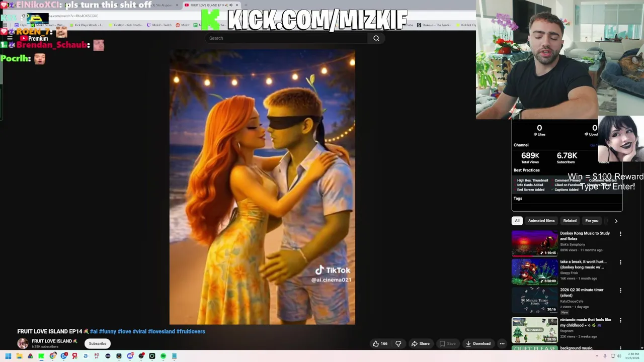Open options for background music video
Viewport: 644px width, 362px height.
click(620, 348)
